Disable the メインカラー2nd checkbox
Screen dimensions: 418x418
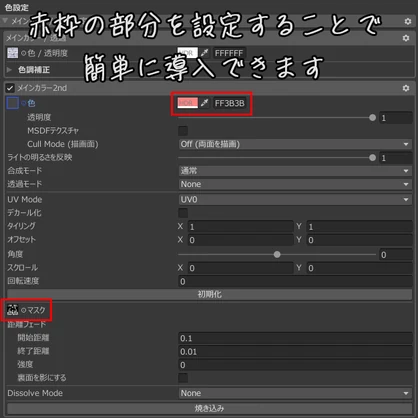click(10, 88)
